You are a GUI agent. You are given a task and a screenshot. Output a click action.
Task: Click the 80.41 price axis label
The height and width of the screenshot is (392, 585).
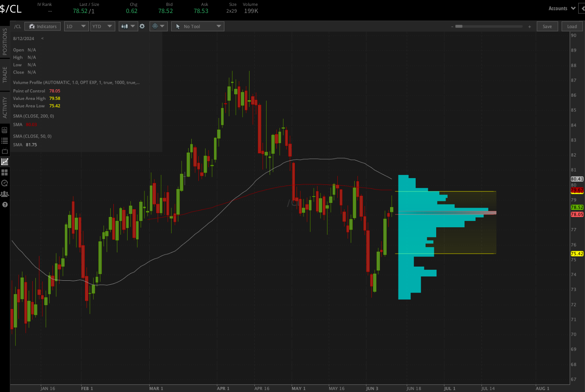tap(577, 179)
